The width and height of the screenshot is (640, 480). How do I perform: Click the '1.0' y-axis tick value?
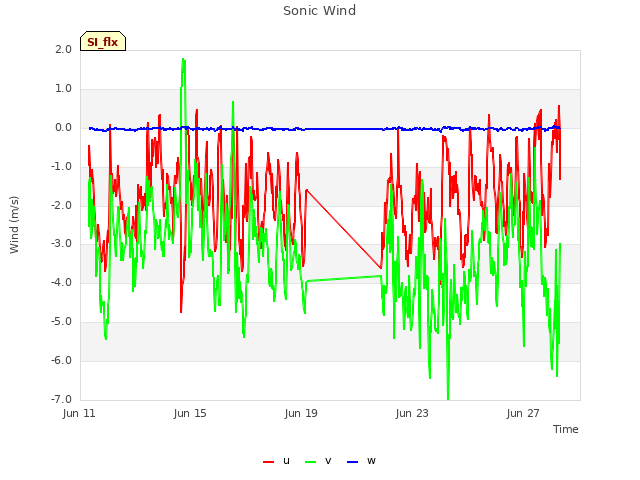pos(63,89)
